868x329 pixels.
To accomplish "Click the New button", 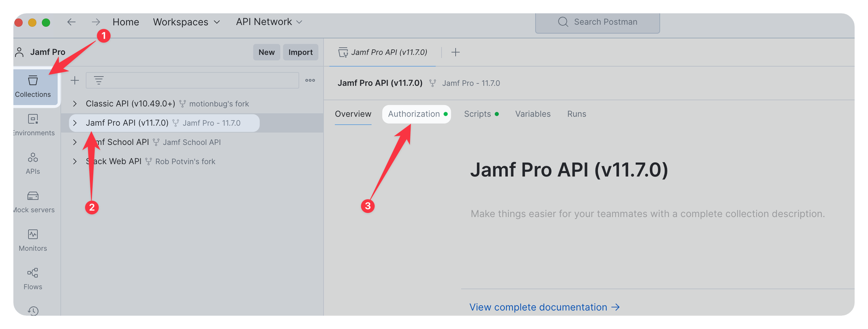I will [x=266, y=52].
